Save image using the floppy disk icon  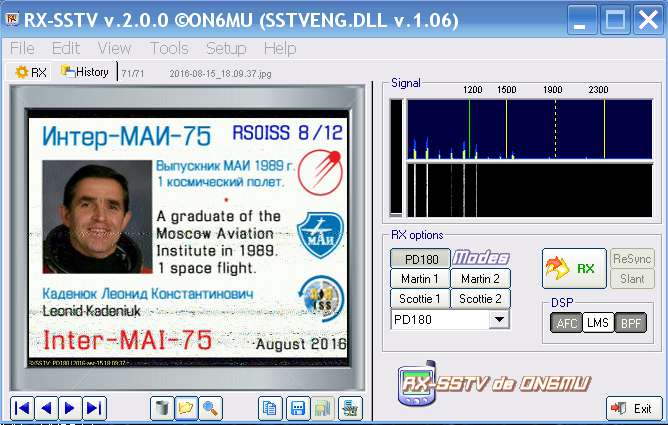pyautogui.click(x=298, y=408)
